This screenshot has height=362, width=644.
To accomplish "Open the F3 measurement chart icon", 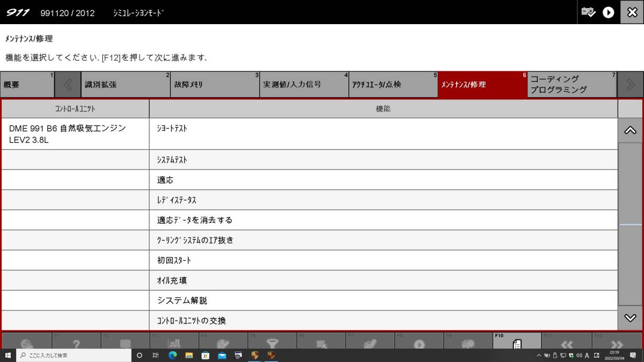I will pyautogui.click(x=174, y=342).
